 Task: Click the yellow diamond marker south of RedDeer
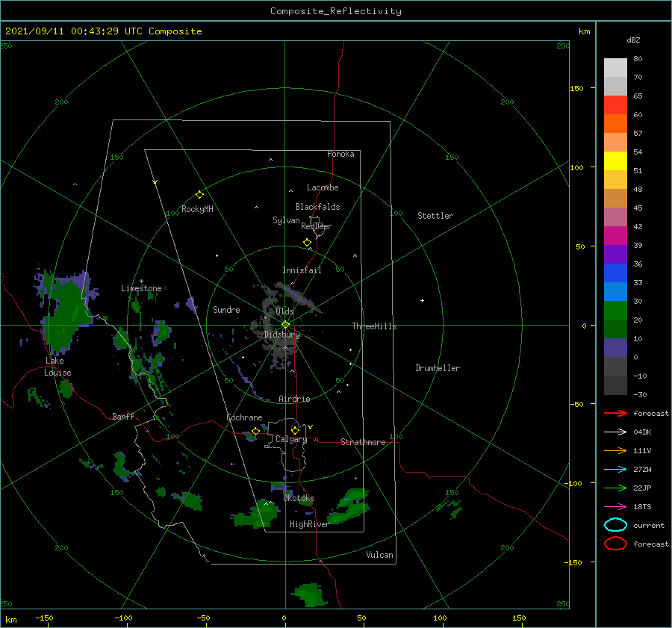pyautogui.click(x=307, y=243)
